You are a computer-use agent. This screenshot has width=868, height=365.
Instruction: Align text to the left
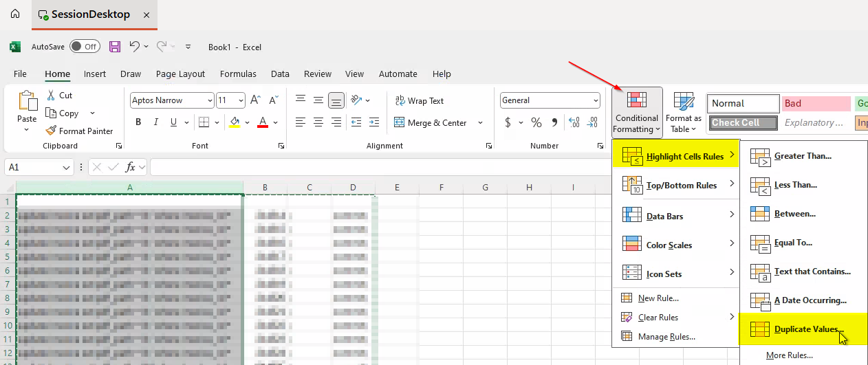point(301,122)
